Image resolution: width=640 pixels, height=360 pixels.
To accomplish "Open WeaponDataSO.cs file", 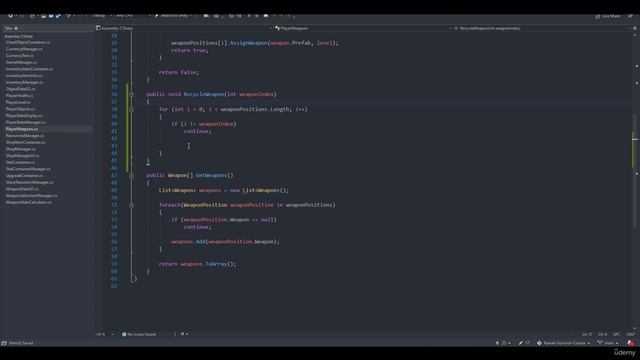I will click(x=22, y=189).
